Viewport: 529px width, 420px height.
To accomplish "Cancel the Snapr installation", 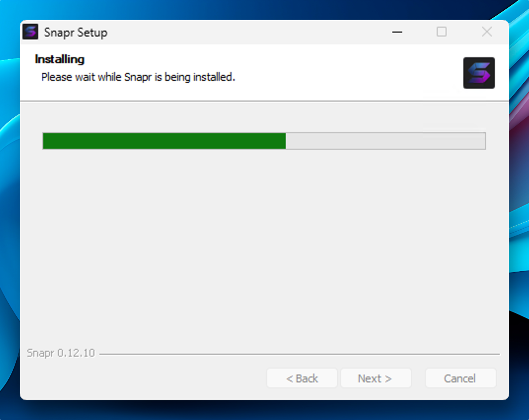I will (x=460, y=378).
